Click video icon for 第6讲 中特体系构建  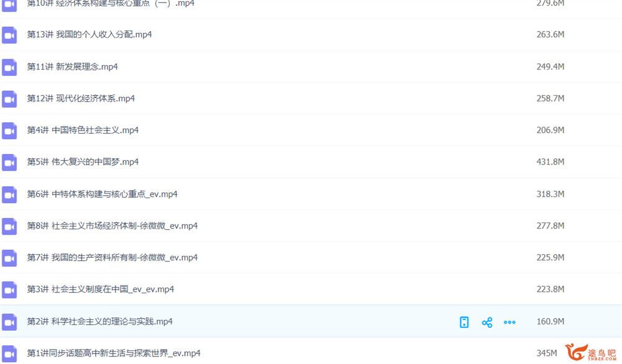[9, 194]
